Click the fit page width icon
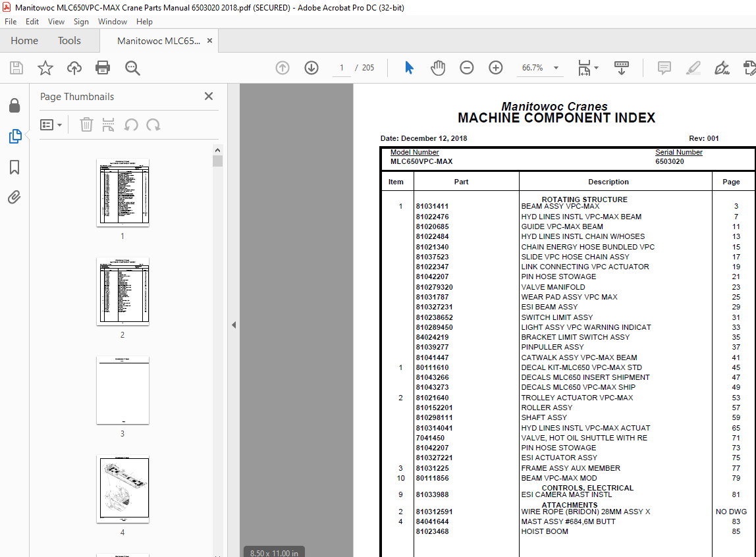 click(584, 68)
